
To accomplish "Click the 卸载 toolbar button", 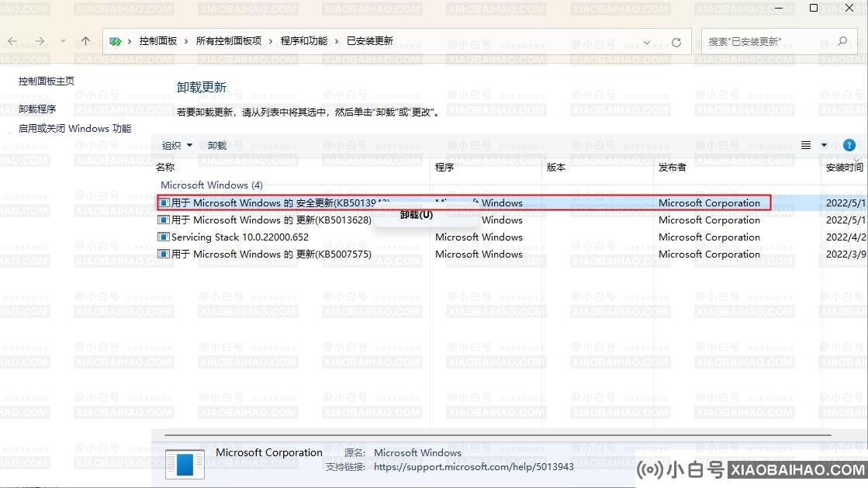I will tap(217, 146).
